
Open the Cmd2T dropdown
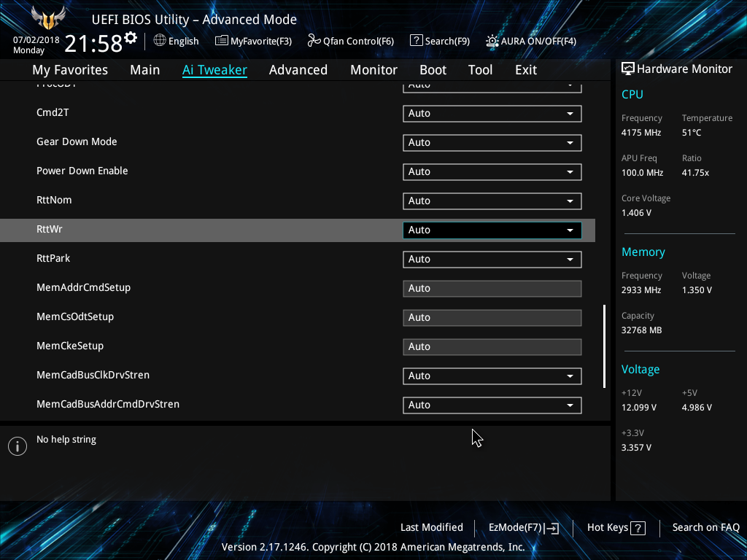point(492,113)
